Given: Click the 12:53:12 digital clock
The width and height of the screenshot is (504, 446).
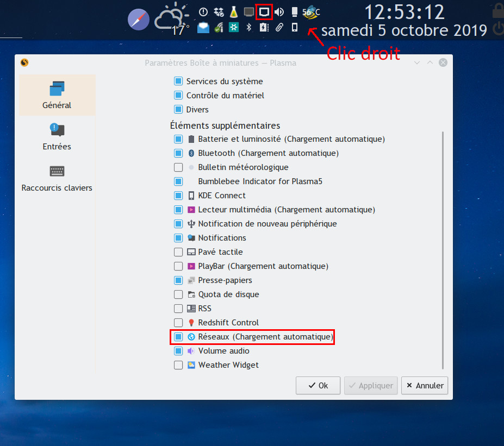Looking at the screenshot, I should coord(405,12).
